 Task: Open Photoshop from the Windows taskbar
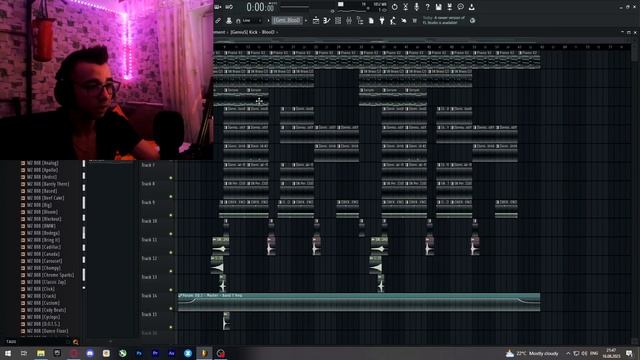139,353
